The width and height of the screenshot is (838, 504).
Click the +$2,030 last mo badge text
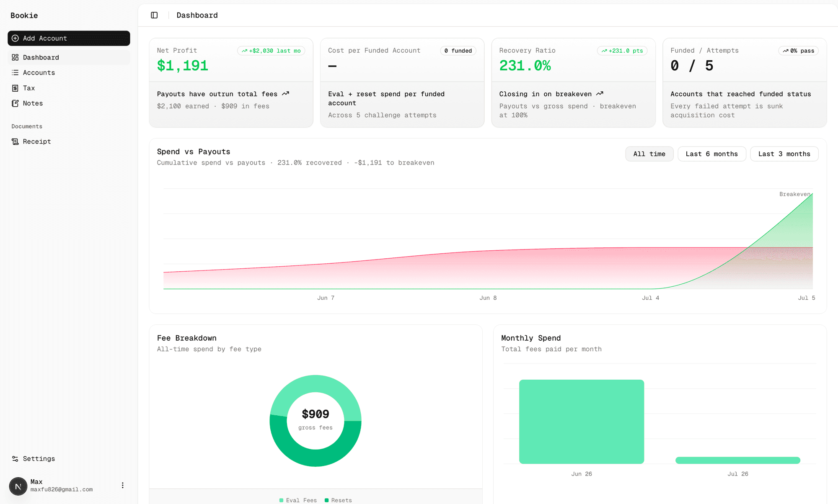tap(275, 51)
